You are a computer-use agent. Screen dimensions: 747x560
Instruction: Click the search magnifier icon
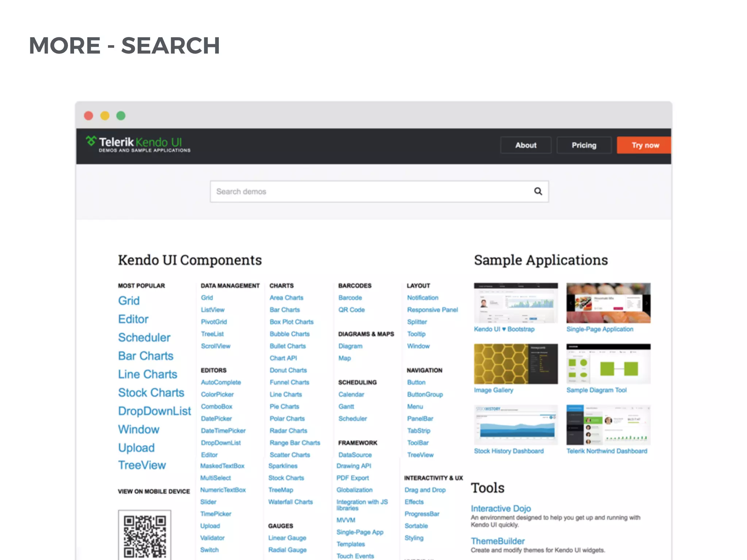pyautogui.click(x=538, y=191)
